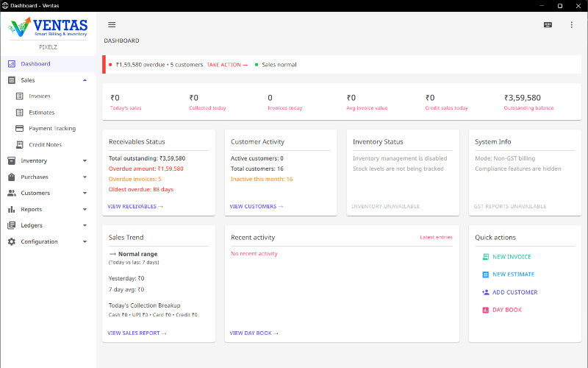Click the Credit sales today stat

(446, 102)
